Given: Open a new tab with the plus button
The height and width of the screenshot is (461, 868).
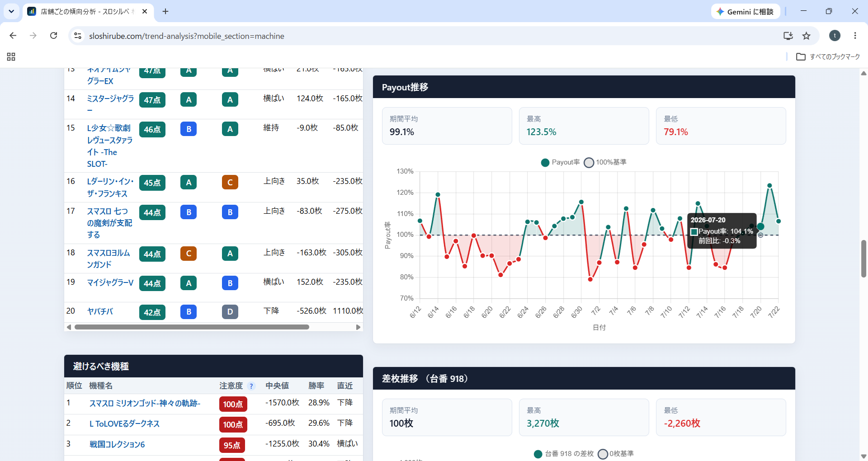Looking at the screenshot, I should (165, 11).
